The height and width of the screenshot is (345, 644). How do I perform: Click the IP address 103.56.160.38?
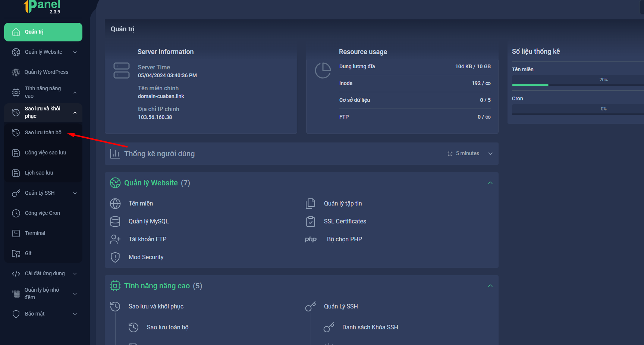point(155,117)
